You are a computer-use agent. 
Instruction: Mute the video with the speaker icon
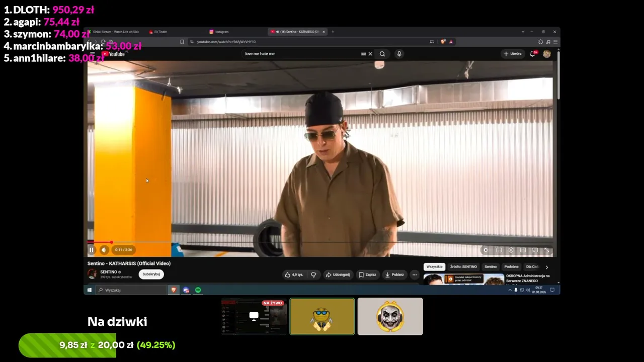[x=104, y=250]
